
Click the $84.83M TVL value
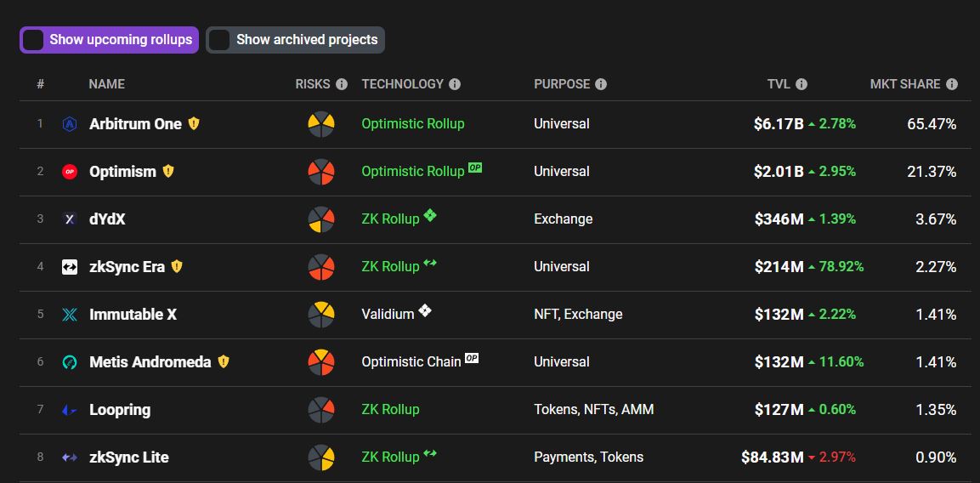point(773,457)
